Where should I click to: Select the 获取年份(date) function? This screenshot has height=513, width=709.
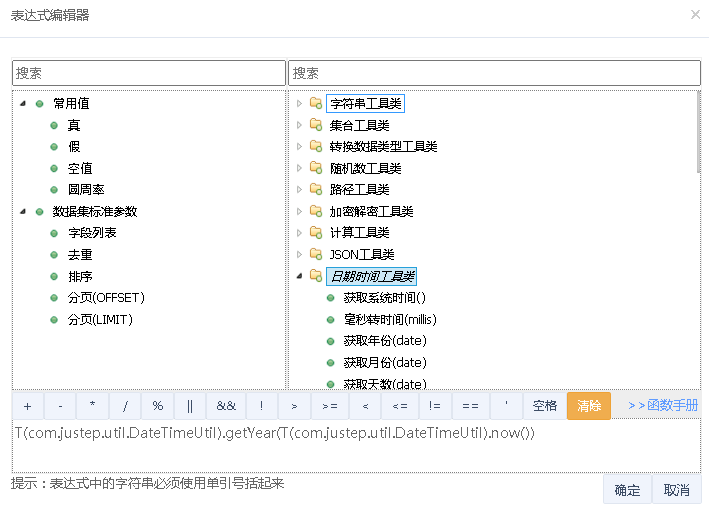pos(384,340)
